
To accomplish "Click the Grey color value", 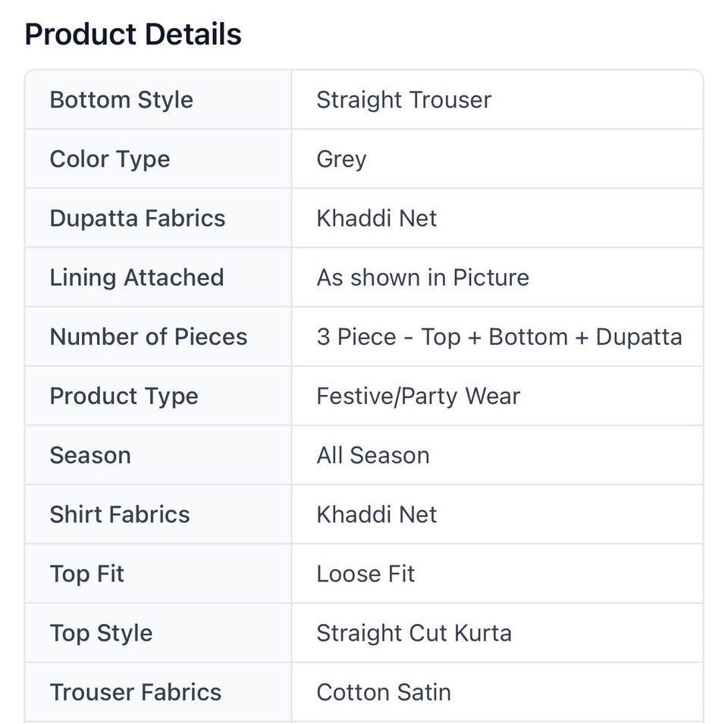I will point(341,160).
